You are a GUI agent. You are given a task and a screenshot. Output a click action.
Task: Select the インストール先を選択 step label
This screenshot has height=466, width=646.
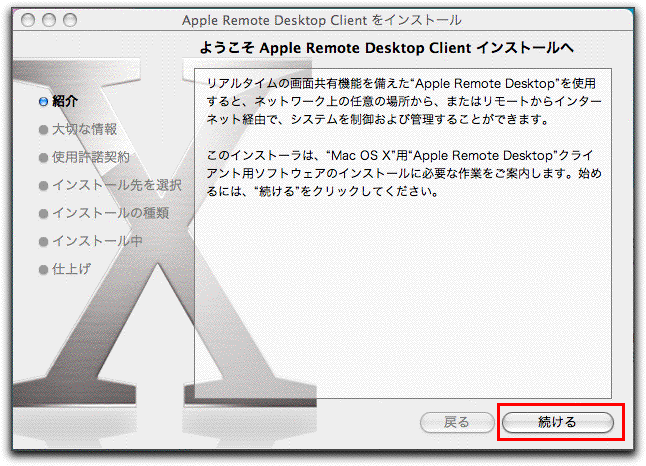click(x=117, y=185)
